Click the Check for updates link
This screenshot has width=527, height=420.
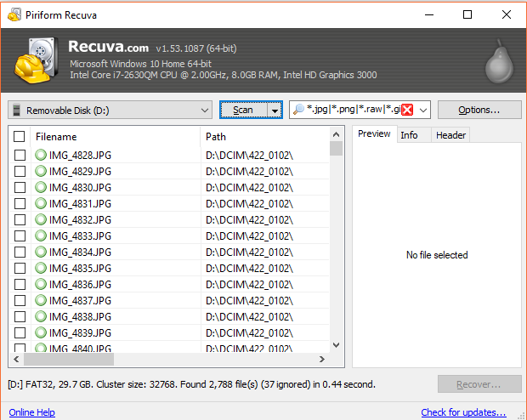point(463,412)
